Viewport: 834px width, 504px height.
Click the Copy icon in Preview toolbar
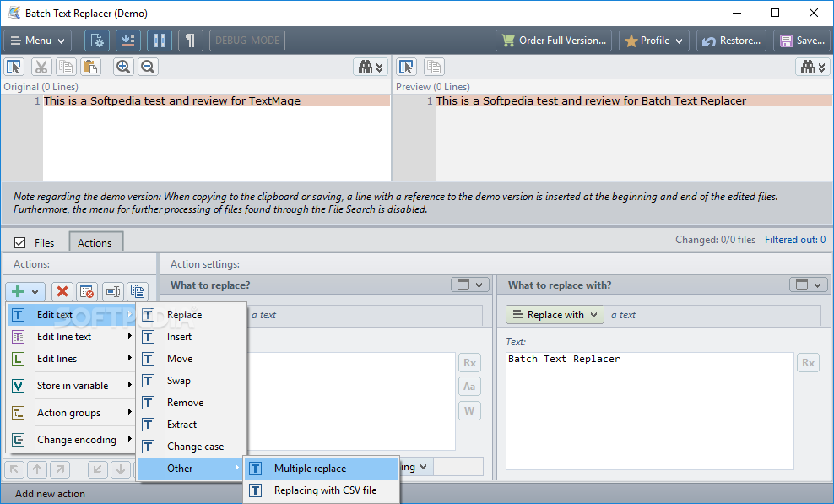tap(434, 67)
